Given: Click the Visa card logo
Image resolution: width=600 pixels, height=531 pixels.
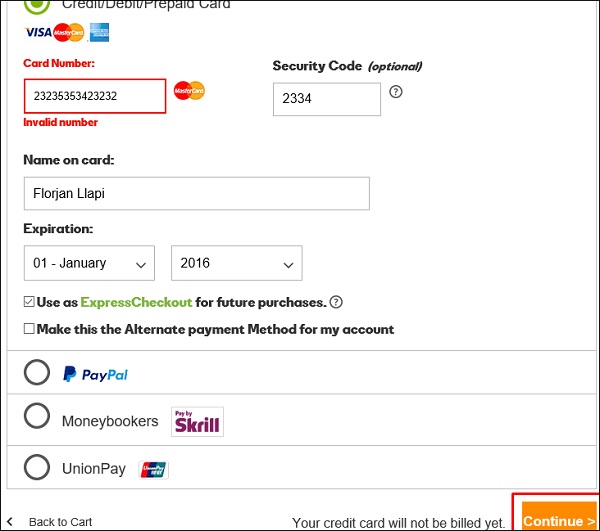Looking at the screenshot, I should tap(37, 33).
